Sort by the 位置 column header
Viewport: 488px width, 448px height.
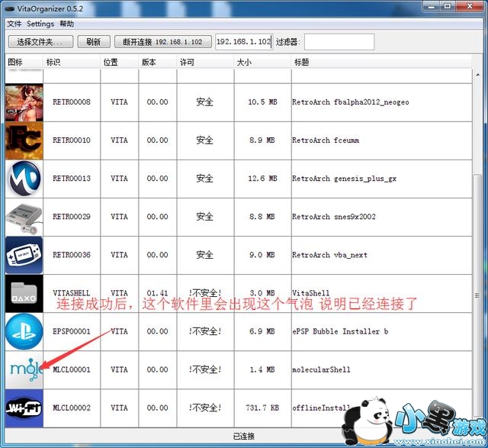[x=119, y=62]
